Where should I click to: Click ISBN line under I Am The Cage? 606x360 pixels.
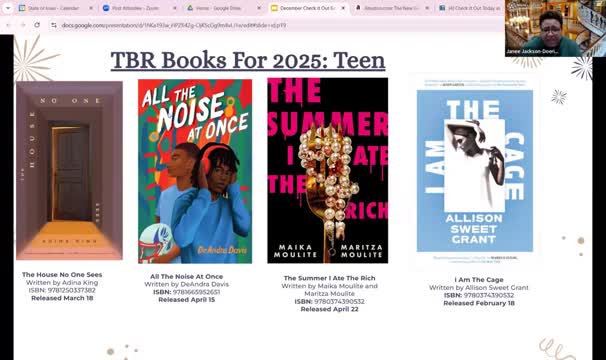pos(479,295)
